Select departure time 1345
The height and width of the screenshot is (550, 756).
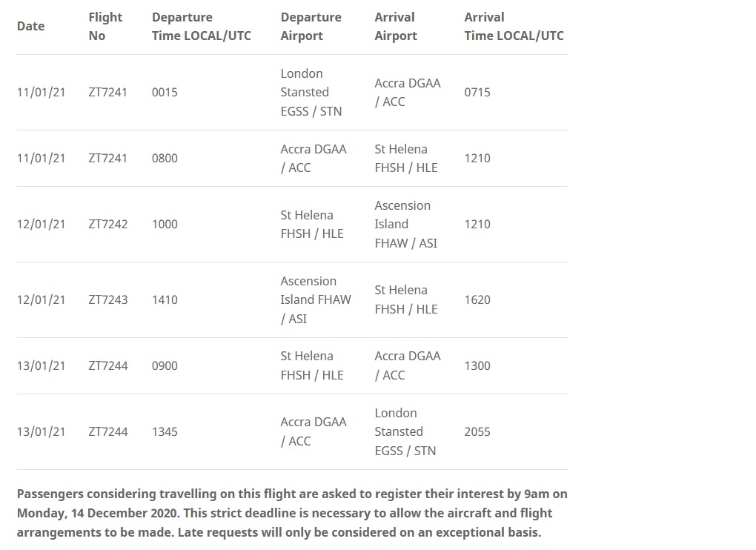point(165,431)
